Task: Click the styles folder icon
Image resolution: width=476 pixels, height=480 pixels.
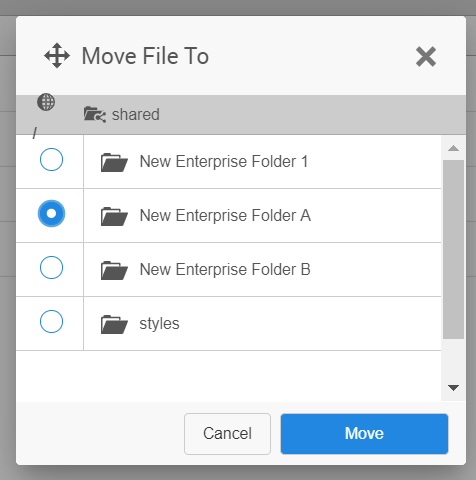Action: (x=114, y=324)
